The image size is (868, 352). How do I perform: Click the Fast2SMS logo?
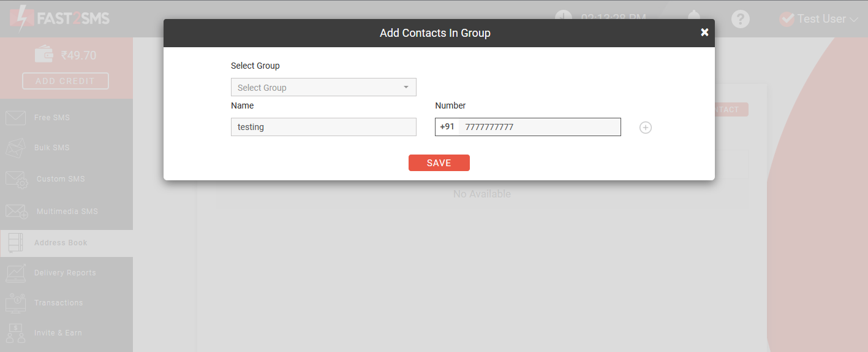(x=59, y=18)
